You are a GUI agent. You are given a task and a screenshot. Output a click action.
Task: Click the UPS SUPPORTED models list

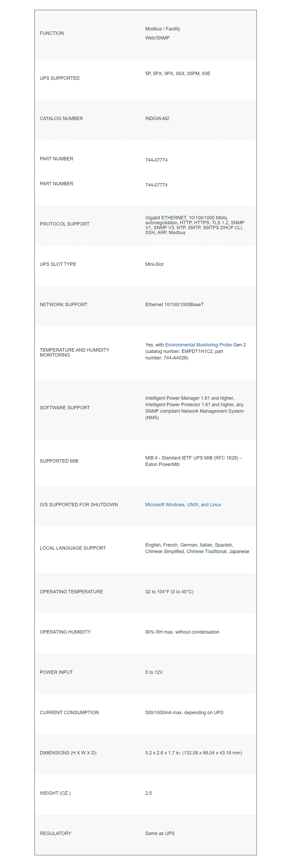coord(178,74)
